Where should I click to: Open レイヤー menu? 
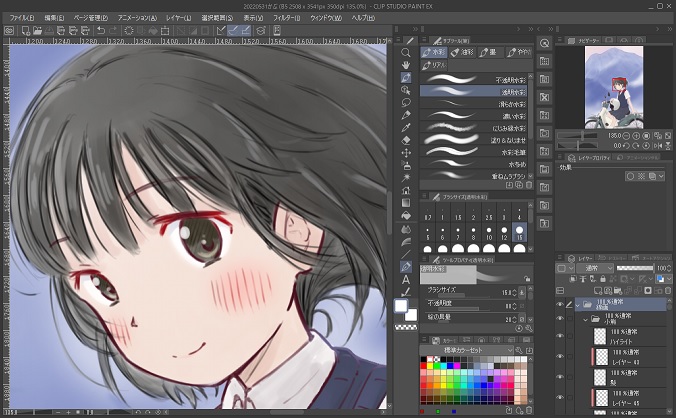click(178, 18)
